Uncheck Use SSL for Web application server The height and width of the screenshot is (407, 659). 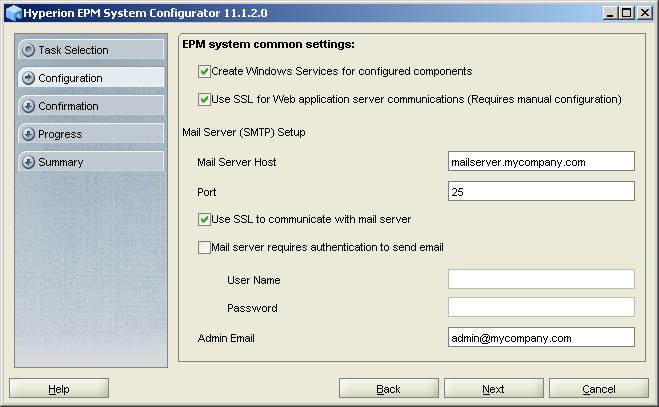(x=204, y=100)
